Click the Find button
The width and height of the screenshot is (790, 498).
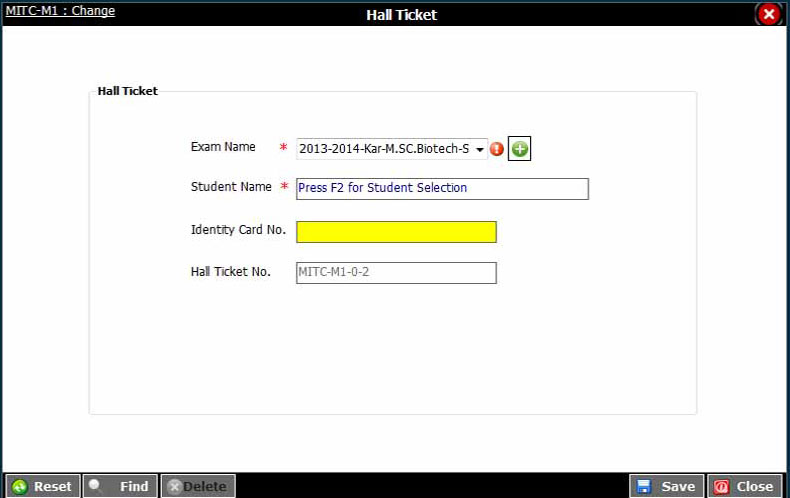(x=120, y=486)
